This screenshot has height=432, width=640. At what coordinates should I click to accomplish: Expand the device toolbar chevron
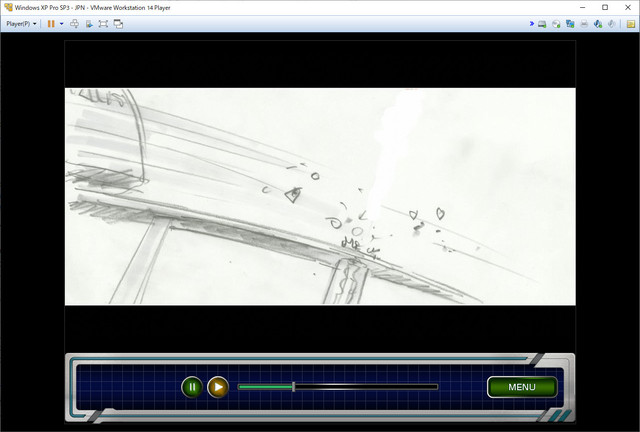pyautogui.click(x=531, y=24)
